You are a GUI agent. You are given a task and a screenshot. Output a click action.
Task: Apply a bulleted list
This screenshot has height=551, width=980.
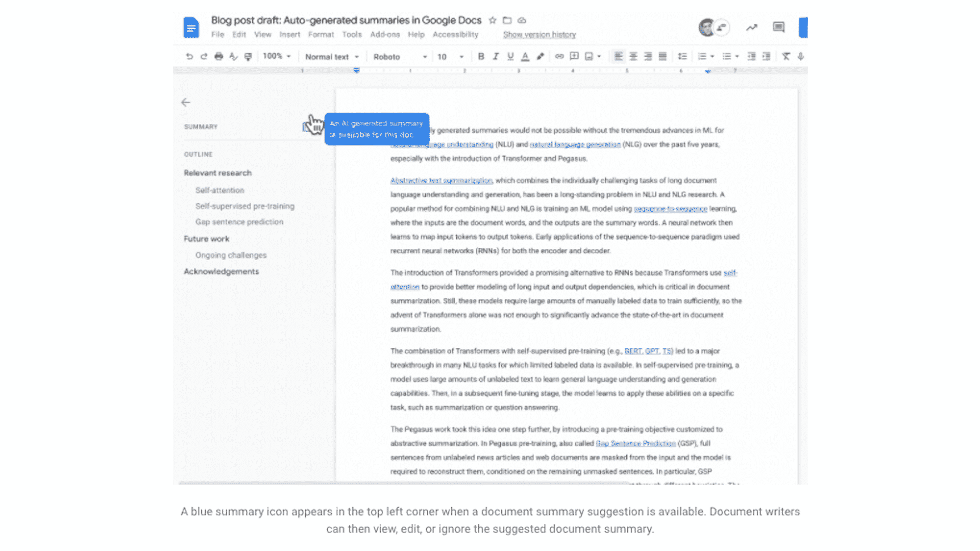(x=727, y=57)
